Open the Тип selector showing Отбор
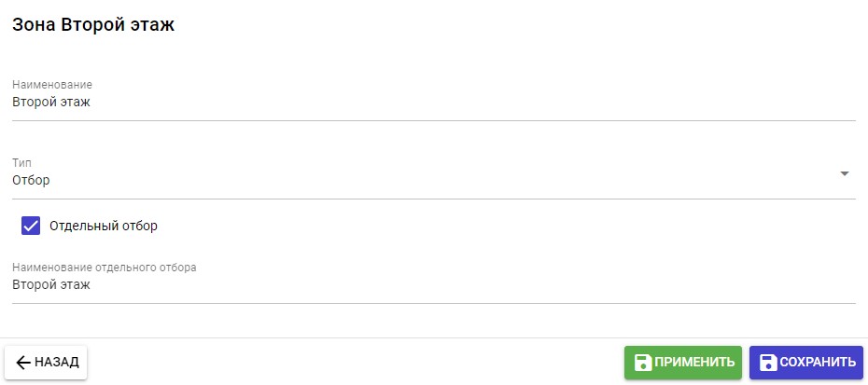Screen dimensions: 868x385 click(x=420, y=180)
